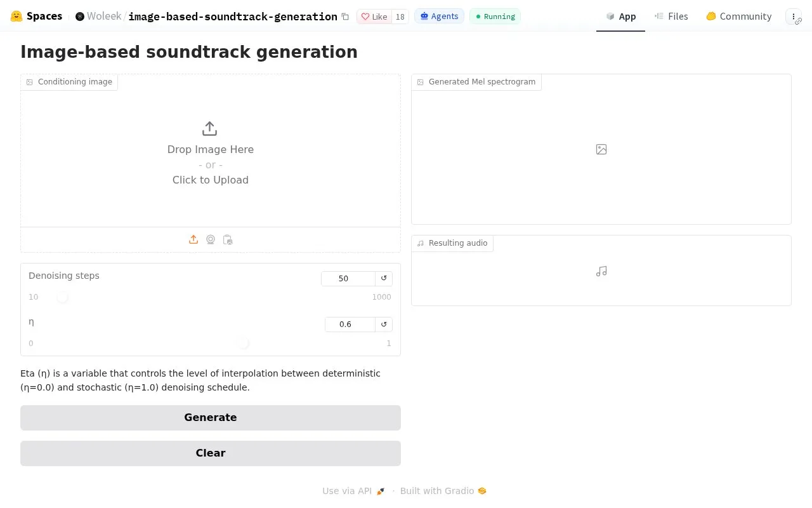Image resolution: width=812 pixels, height=508 pixels.
Task: Click the Generated Mel spectrogram label
Action: (476, 82)
